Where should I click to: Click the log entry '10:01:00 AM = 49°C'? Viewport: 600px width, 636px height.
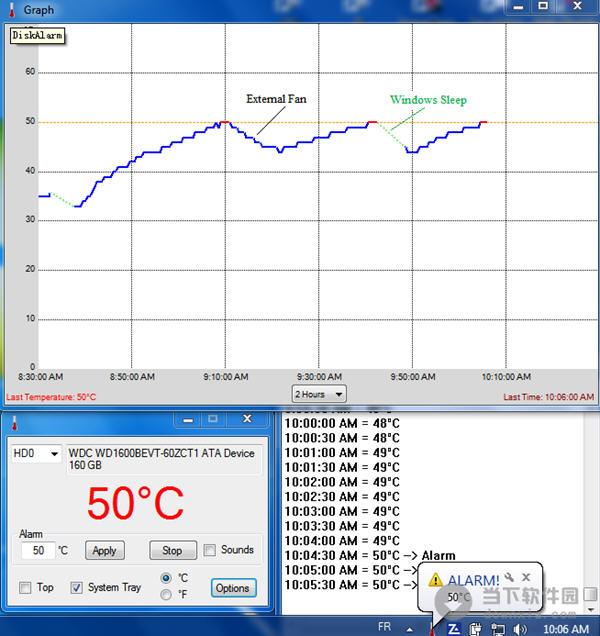pos(342,453)
